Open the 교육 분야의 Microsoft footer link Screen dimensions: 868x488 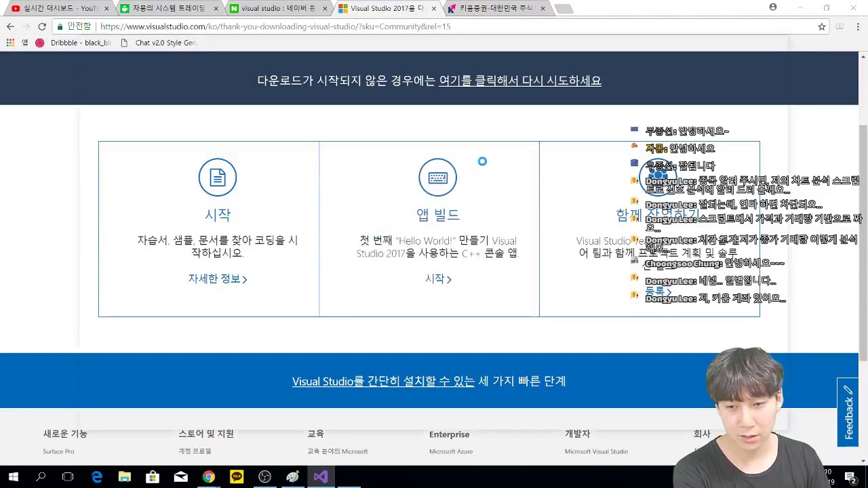point(337,451)
